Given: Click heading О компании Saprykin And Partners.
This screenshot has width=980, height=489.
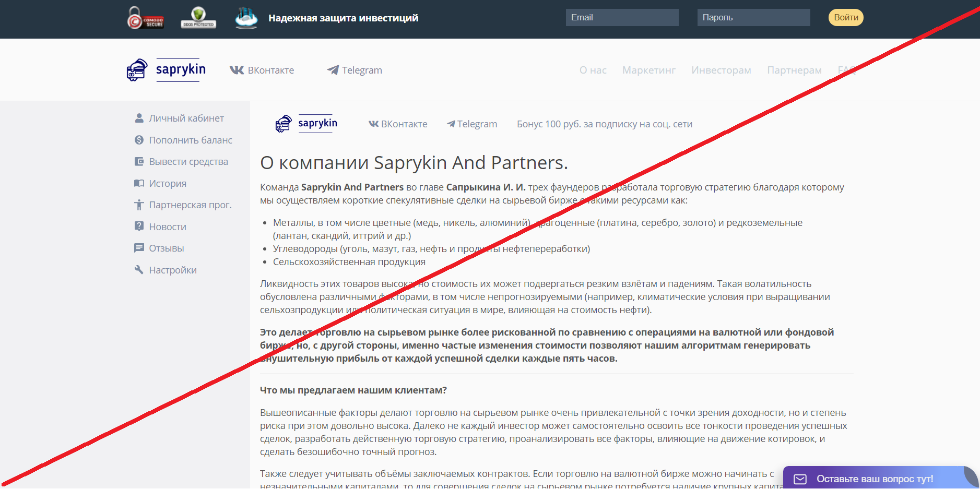Looking at the screenshot, I should (414, 163).
